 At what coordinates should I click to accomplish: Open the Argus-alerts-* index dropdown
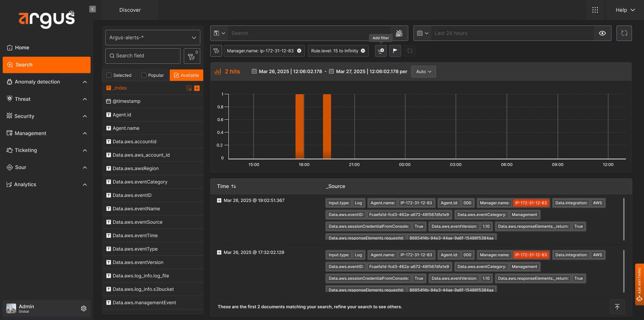[153, 37]
